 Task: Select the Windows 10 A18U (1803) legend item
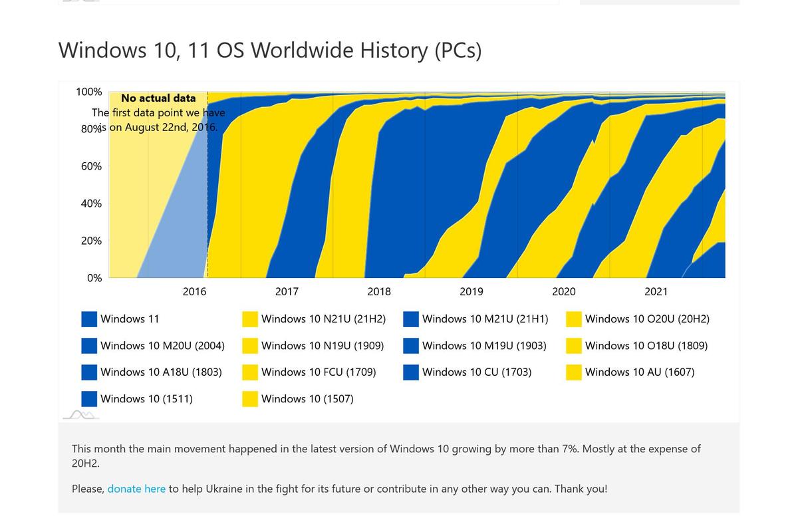tap(152, 372)
